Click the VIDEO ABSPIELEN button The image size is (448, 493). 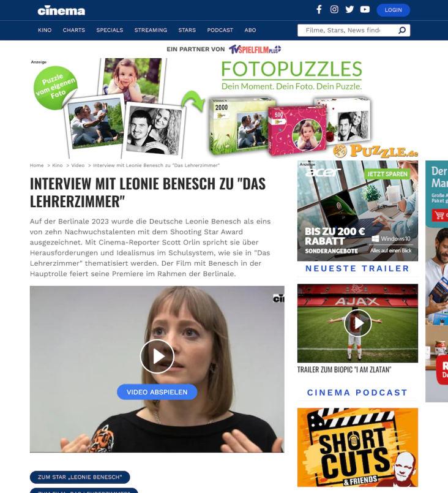(x=157, y=392)
